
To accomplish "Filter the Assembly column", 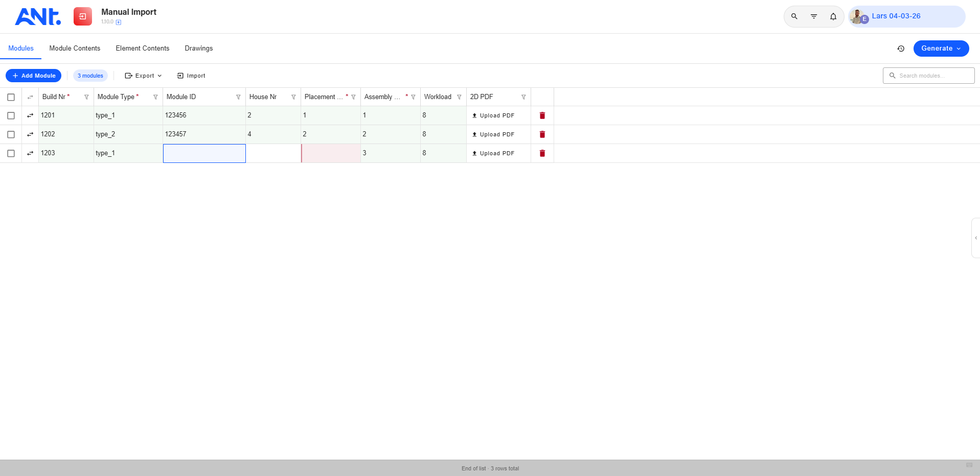I will [x=413, y=97].
